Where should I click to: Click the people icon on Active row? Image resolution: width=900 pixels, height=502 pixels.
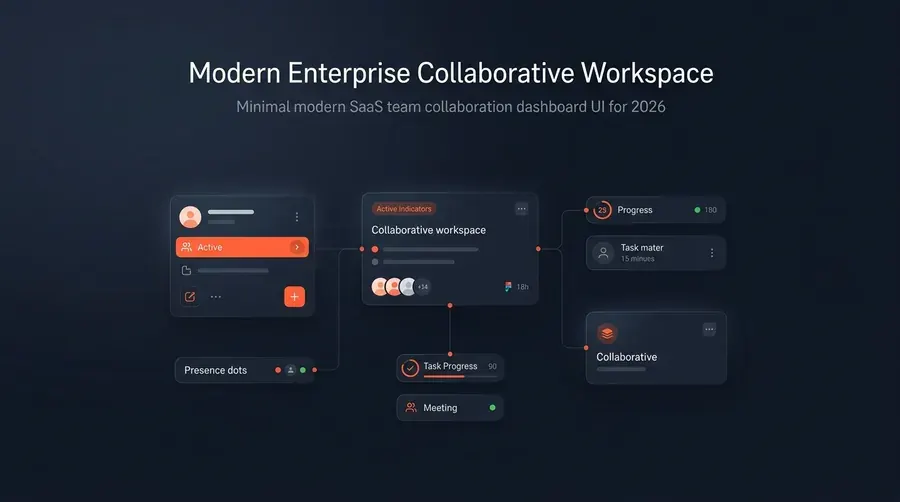point(187,247)
